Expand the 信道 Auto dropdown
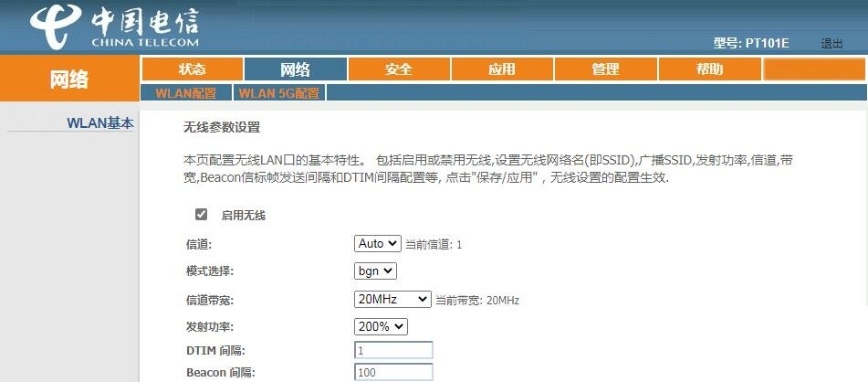This screenshot has height=382, width=868. point(377,243)
